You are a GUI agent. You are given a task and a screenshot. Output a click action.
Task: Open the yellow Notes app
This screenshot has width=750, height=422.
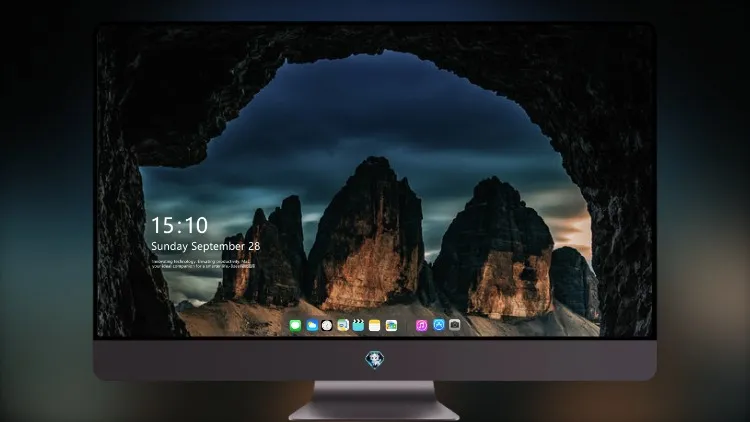[x=375, y=326]
